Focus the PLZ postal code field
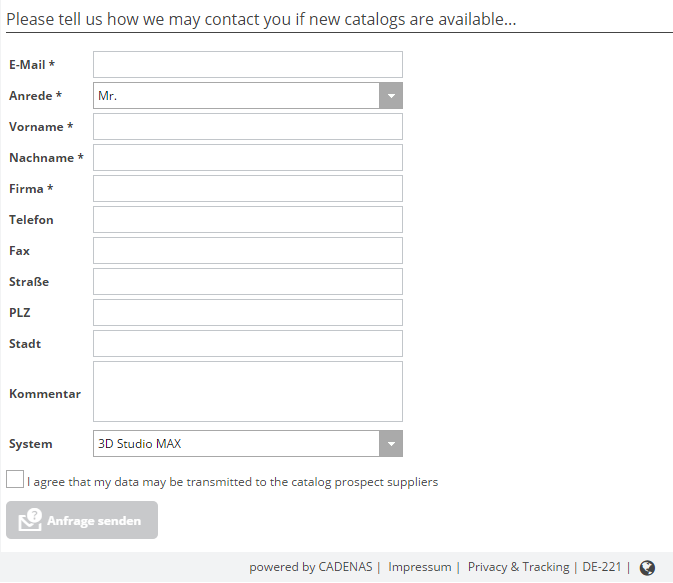673x583 pixels. [248, 313]
